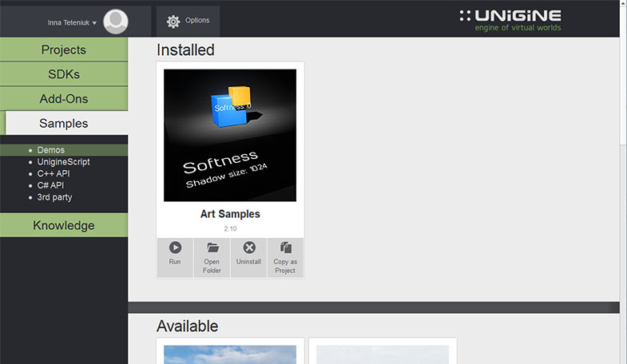Select C# API samples
Viewport: 627px width, 364px height.
click(x=50, y=185)
